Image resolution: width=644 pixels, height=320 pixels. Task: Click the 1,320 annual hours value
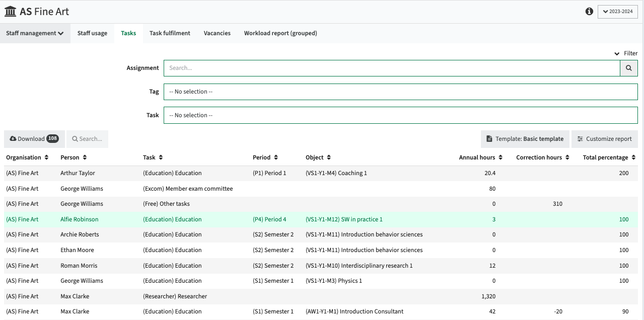point(488,296)
